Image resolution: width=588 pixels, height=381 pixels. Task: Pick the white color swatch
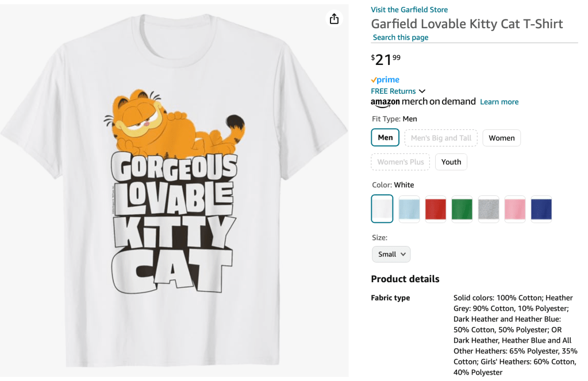[382, 209]
